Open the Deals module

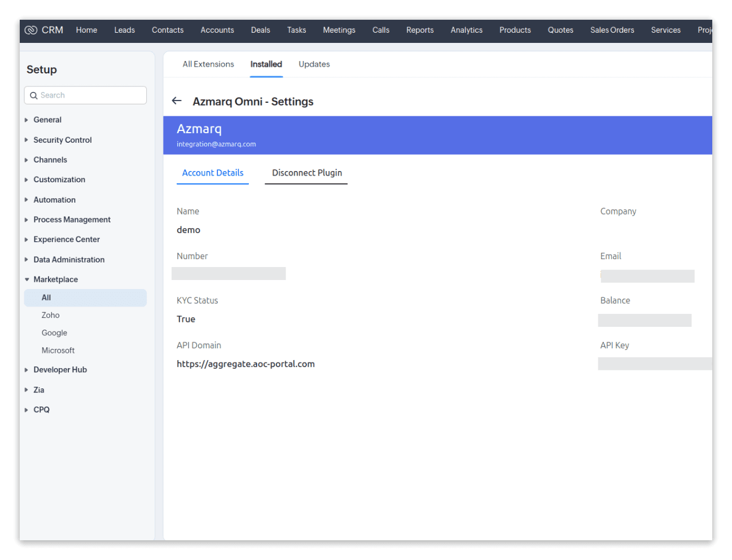coord(260,30)
